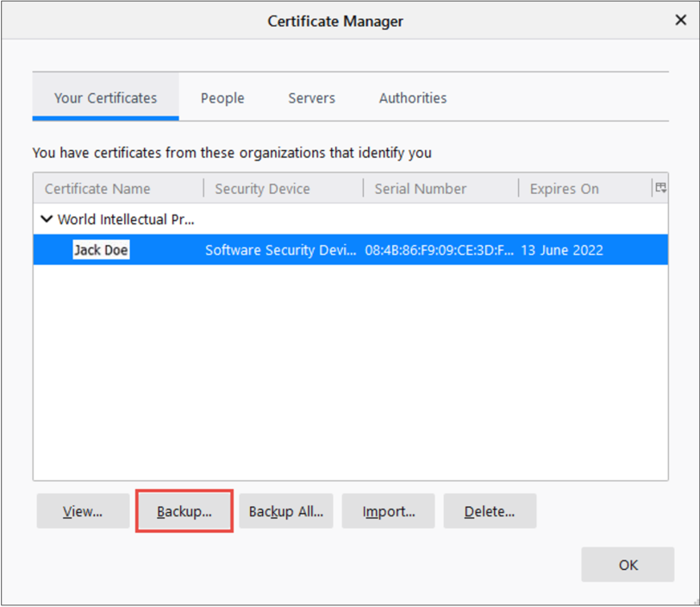Go to the Servers tab
This screenshot has width=700, height=607.
coord(311,98)
